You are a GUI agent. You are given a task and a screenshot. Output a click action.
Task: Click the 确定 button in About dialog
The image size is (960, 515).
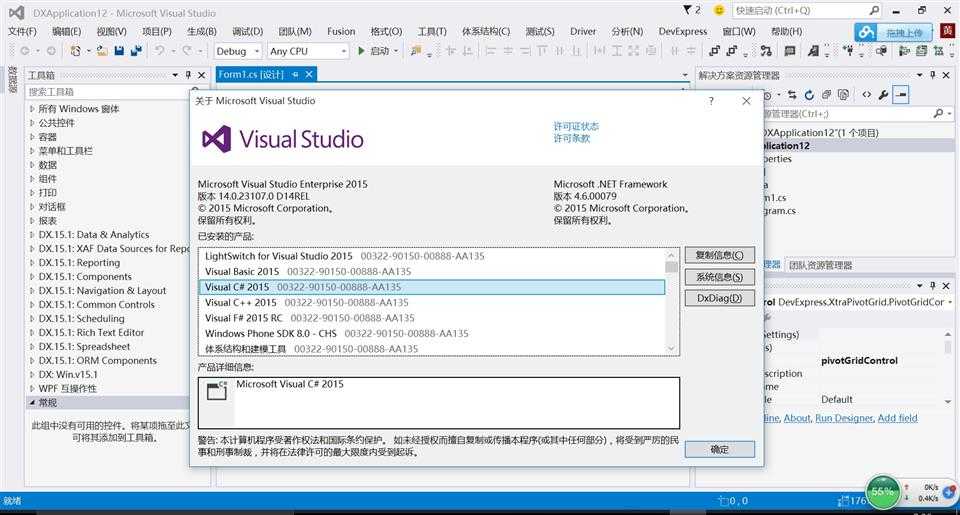coord(719,449)
